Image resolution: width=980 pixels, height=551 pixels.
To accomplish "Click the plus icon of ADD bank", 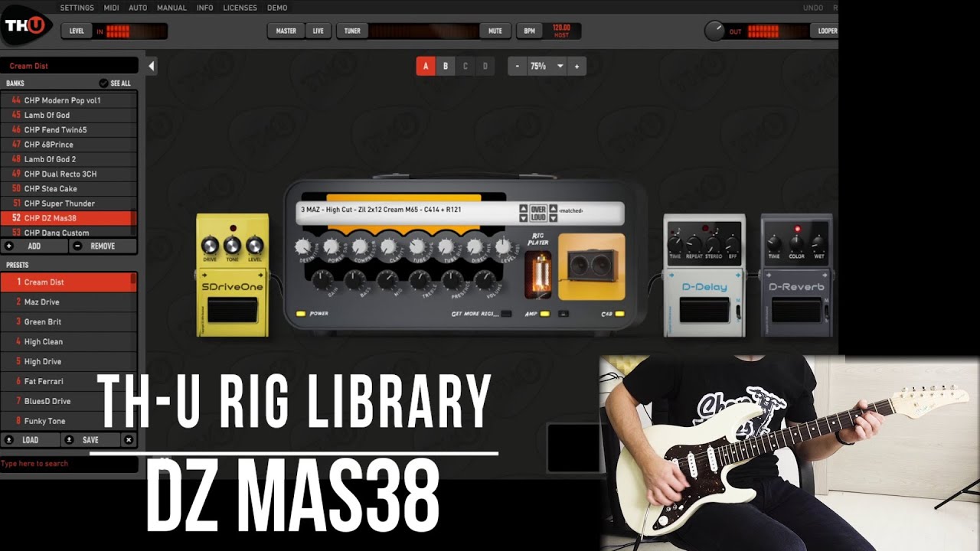I will pos(9,246).
